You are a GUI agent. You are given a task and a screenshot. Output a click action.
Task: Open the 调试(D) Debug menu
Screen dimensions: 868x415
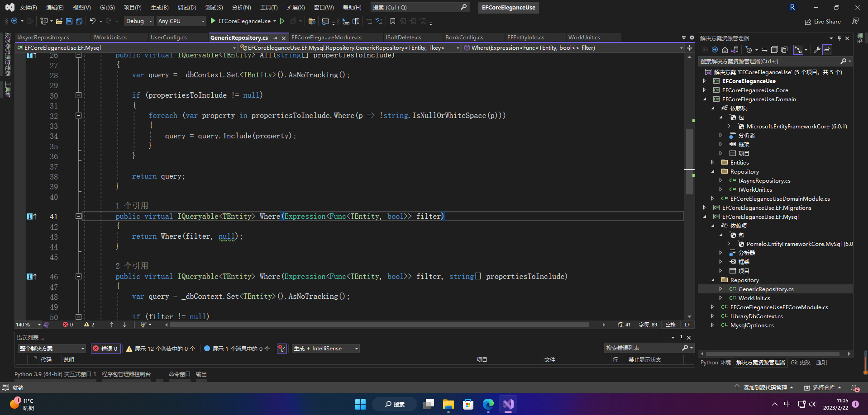(x=186, y=8)
